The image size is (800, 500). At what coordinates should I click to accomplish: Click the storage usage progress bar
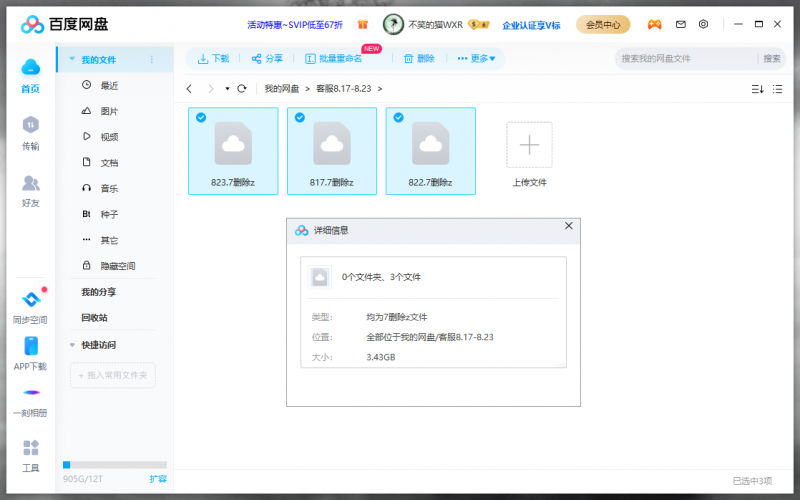tap(115, 465)
